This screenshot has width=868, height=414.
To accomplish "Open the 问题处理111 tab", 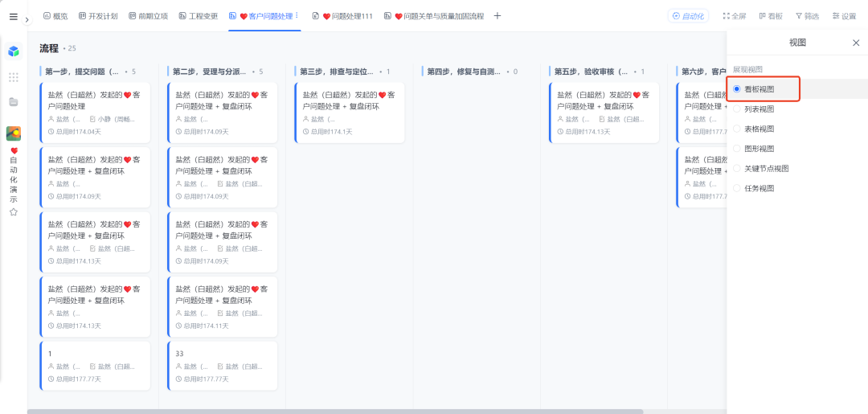I will click(342, 16).
